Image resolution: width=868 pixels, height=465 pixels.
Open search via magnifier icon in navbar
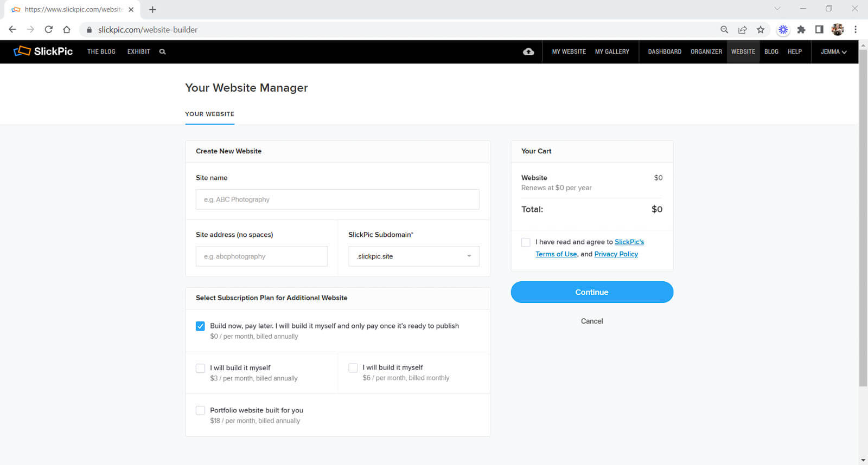coord(162,52)
